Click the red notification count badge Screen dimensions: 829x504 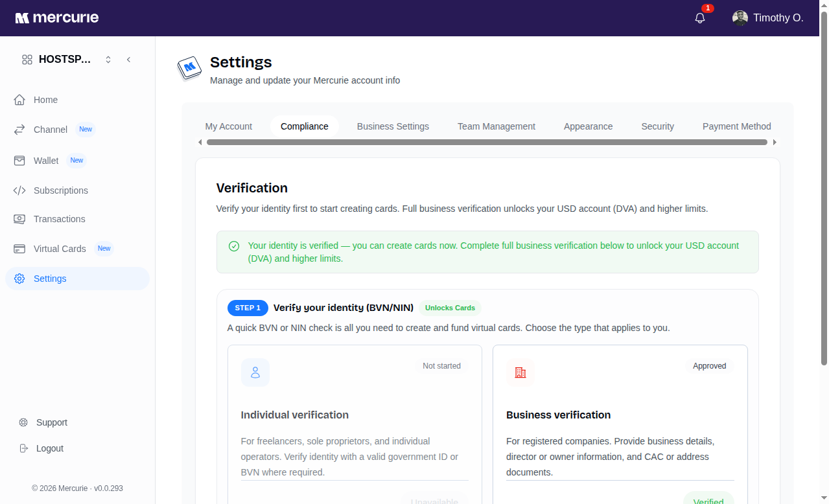(x=708, y=8)
